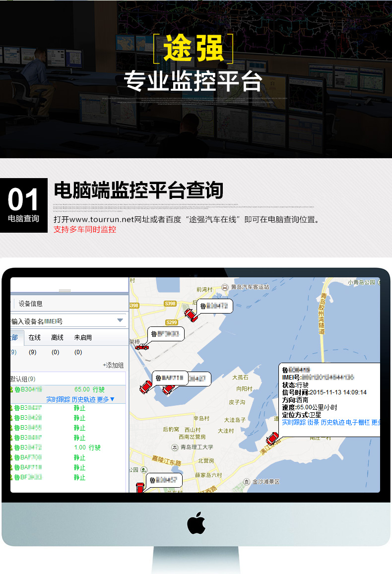Click +添加组 to add a group

pos(113,365)
